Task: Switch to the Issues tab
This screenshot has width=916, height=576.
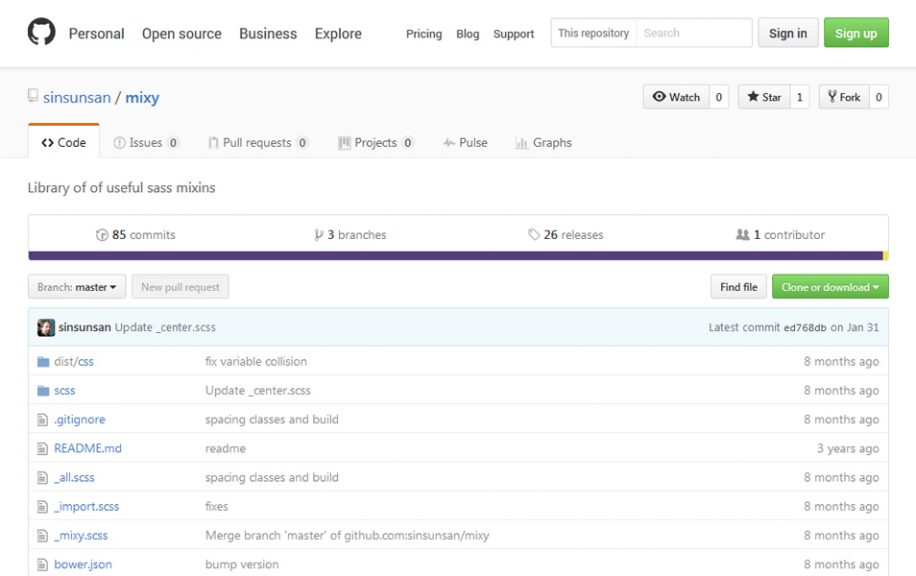Action: click(146, 143)
